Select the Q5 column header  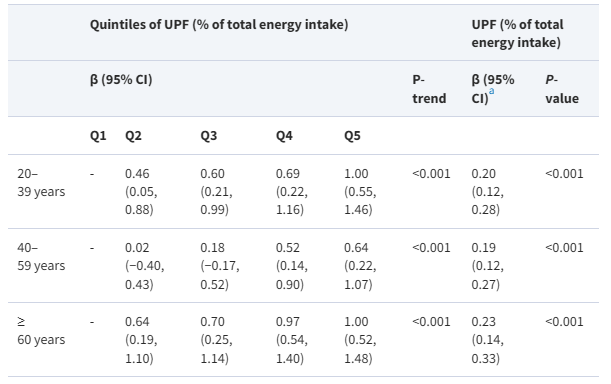(x=352, y=136)
